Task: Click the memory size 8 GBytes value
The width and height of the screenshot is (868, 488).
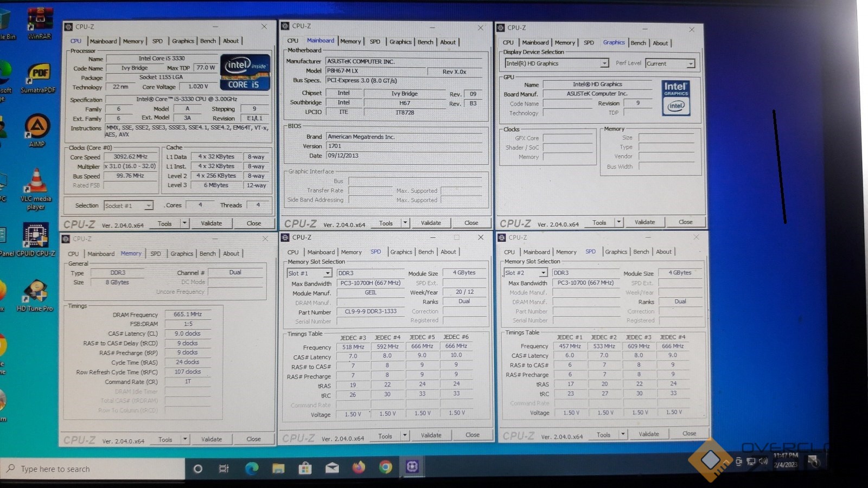Action: coord(117,282)
